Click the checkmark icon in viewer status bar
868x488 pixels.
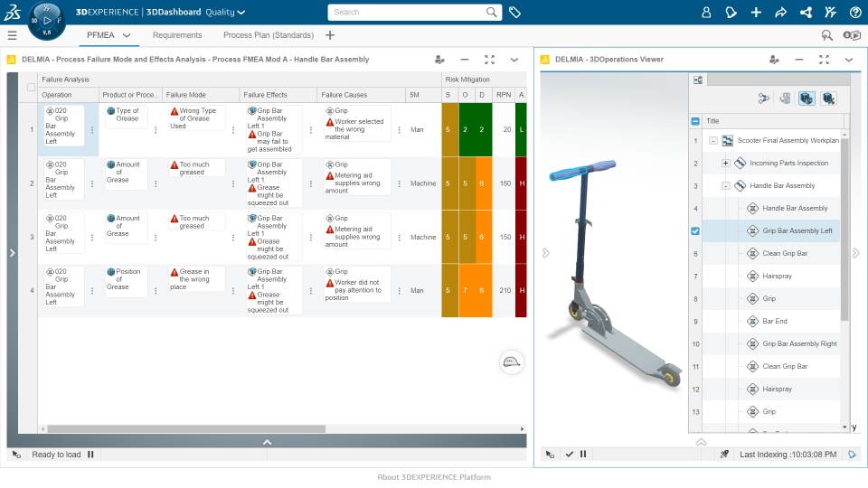point(569,455)
